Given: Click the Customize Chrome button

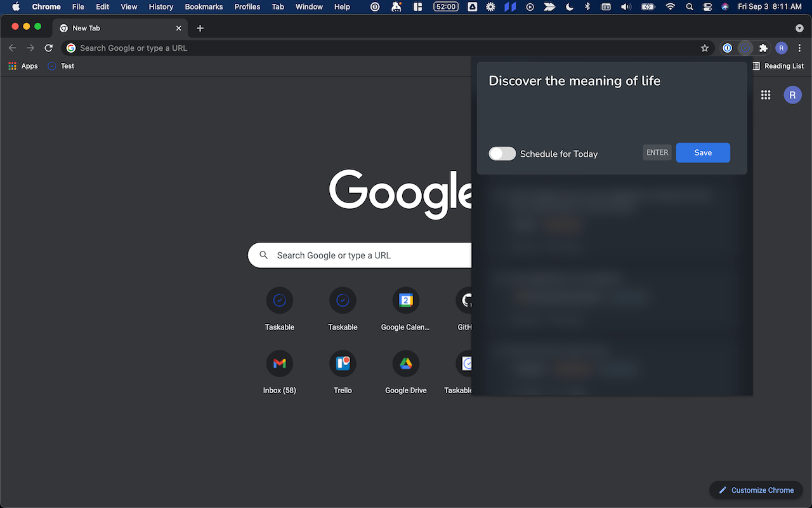Looking at the screenshot, I should click(756, 490).
